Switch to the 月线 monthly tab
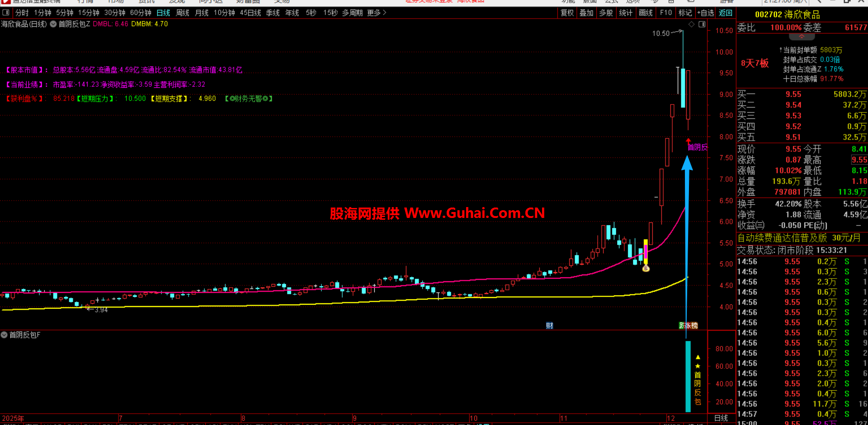The width and height of the screenshot is (868, 425). pyautogui.click(x=202, y=13)
